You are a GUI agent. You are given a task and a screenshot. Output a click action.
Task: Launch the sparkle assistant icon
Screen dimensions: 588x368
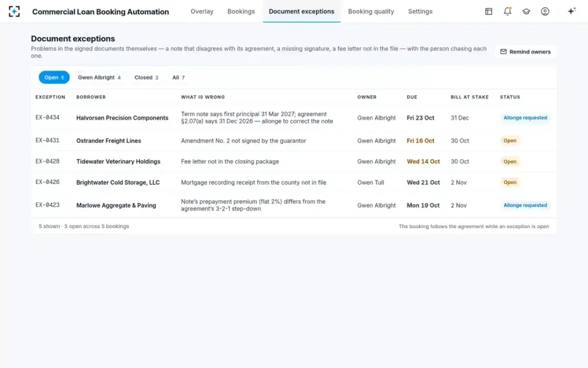point(571,11)
